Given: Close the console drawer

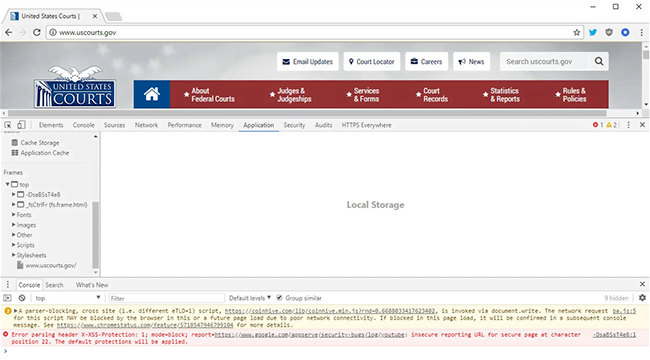Looking at the screenshot, I should coord(642,285).
